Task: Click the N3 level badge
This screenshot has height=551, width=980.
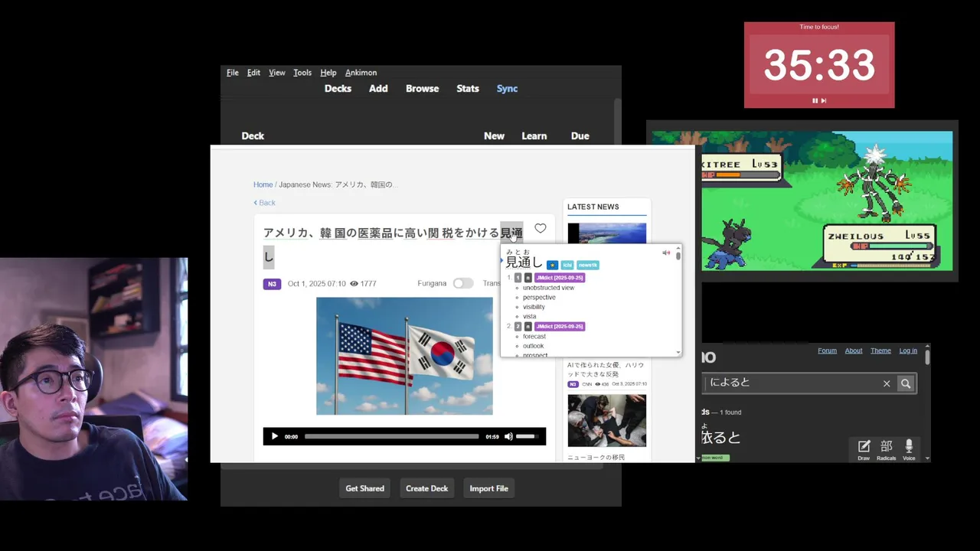Action: 272,284
